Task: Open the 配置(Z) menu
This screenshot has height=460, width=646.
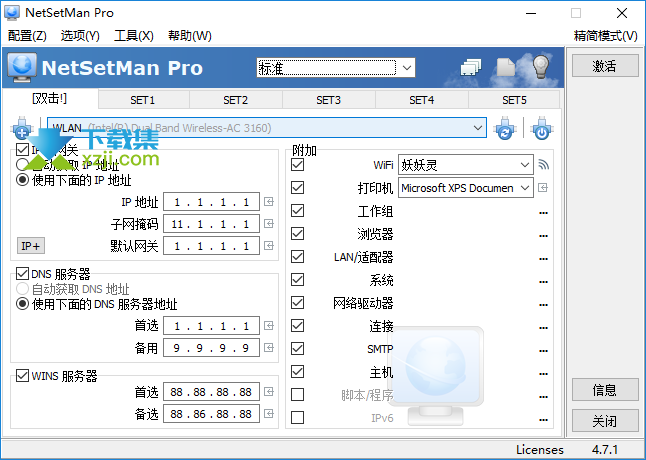Action: [x=27, y=36]
